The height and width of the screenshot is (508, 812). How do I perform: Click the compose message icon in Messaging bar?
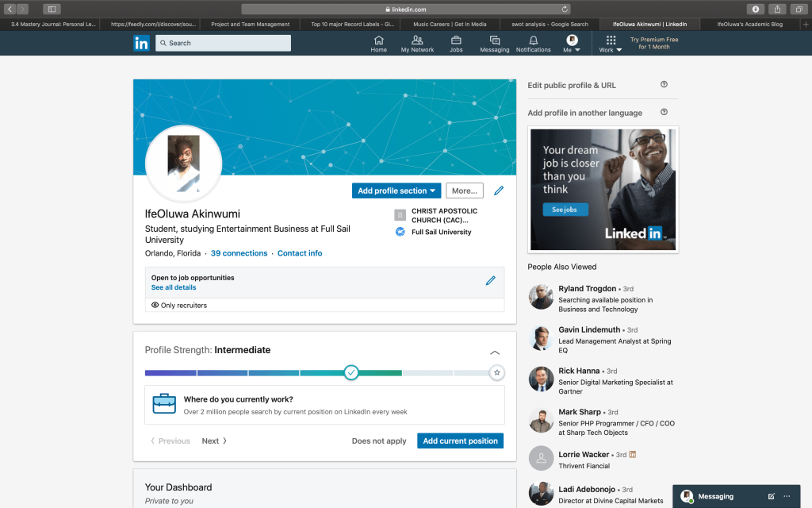[771, 496]
